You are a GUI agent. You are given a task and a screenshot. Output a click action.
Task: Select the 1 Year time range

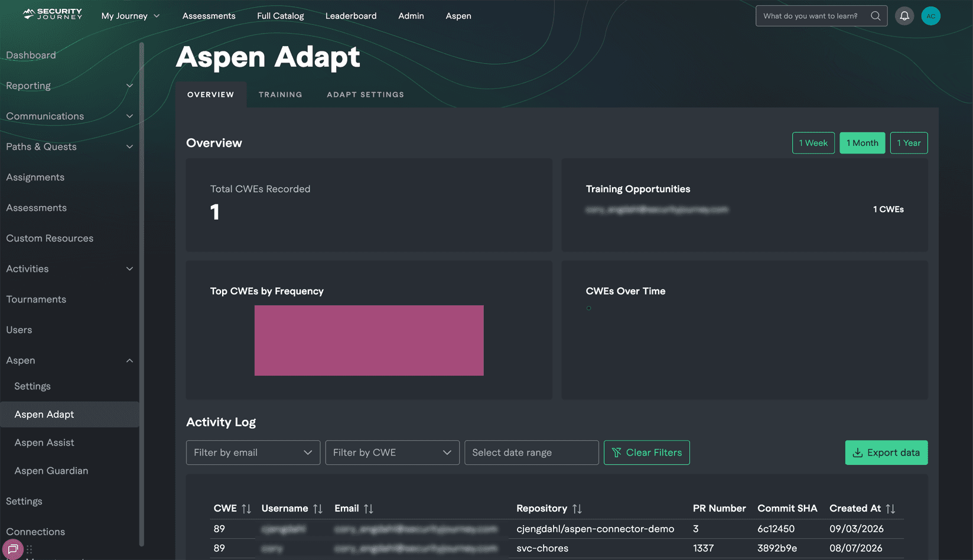(909, 143)
